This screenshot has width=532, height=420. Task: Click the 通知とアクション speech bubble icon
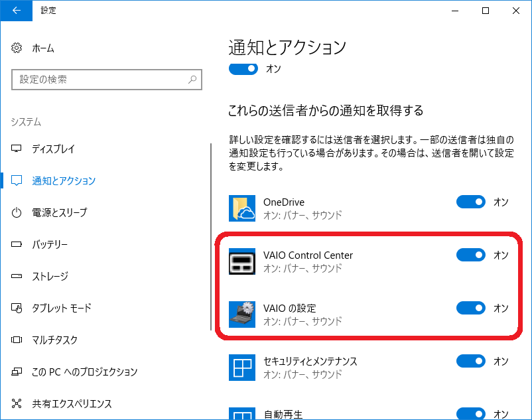[17, 180]
